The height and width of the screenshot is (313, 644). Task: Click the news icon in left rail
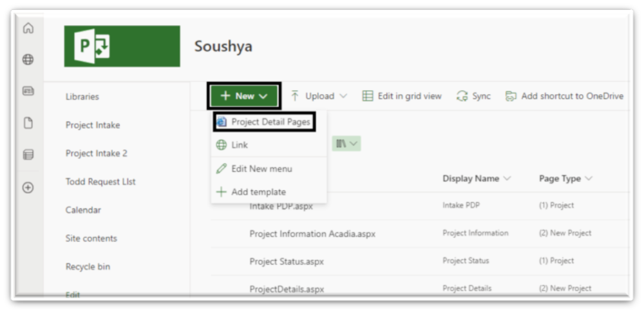pyautogui.click(x=28, y=94)
